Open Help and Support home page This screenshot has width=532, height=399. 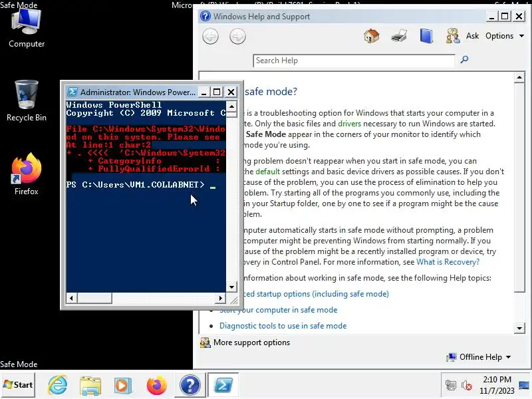pos(371,36)
